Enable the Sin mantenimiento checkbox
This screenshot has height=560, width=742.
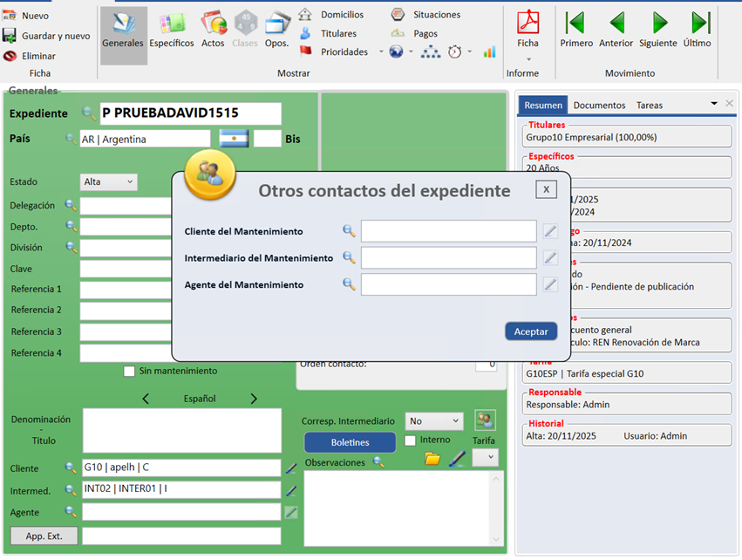129,371
